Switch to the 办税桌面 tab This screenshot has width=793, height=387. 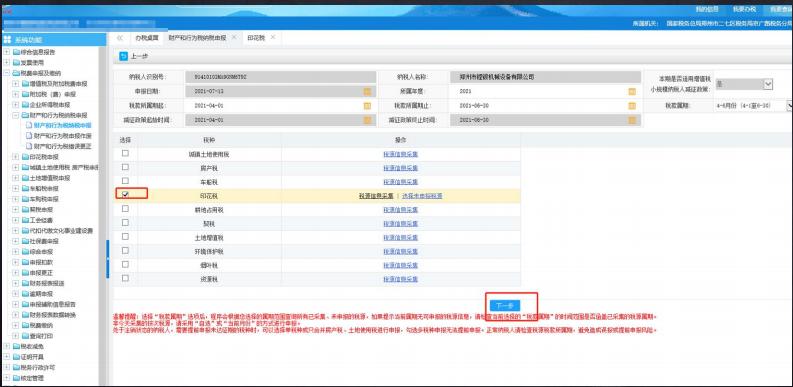[x=146, y=38]
